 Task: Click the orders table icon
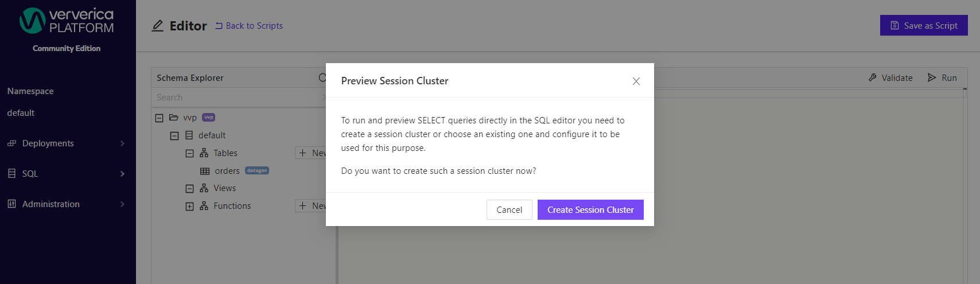(205, 171)
